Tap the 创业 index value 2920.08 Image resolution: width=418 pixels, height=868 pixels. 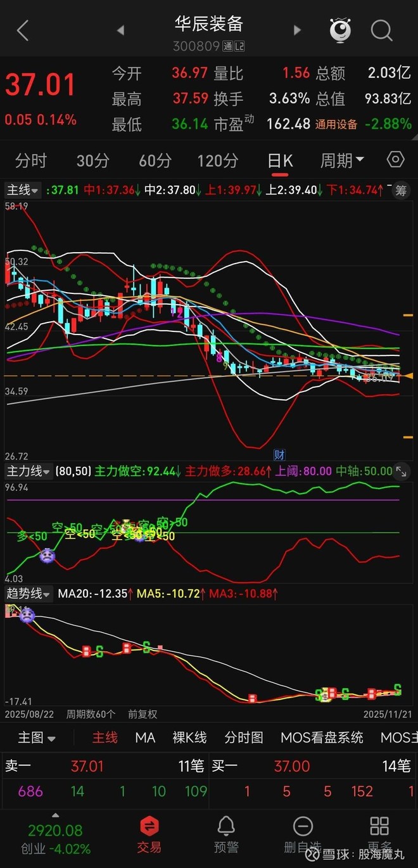[x=55, y=830]
